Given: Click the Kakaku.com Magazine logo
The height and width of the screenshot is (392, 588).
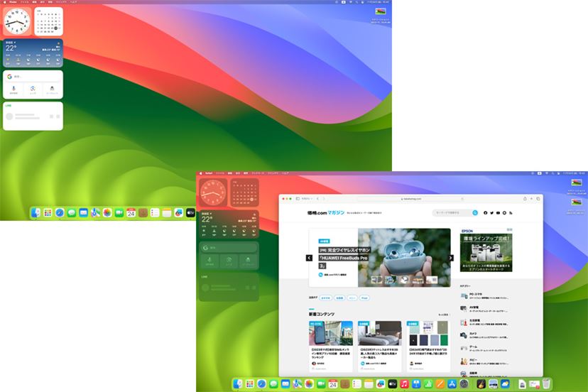Looking at the screenshot, I should (320, 212).
